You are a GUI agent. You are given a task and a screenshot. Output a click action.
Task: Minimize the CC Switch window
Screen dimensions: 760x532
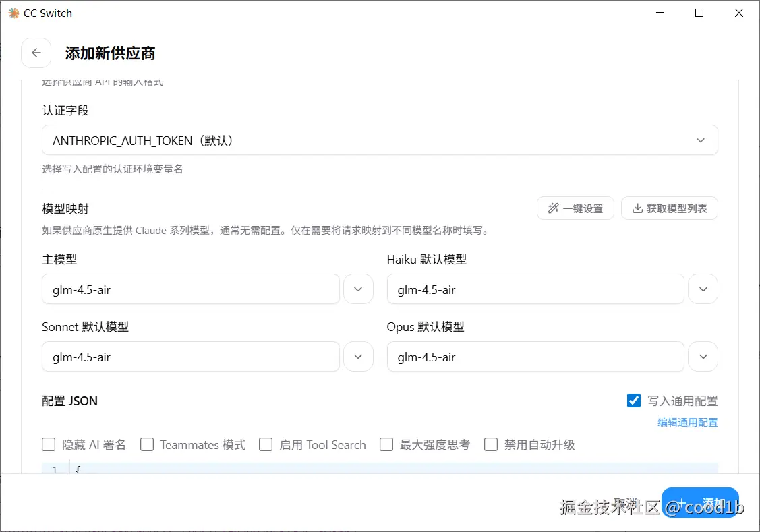pos(660,13)
